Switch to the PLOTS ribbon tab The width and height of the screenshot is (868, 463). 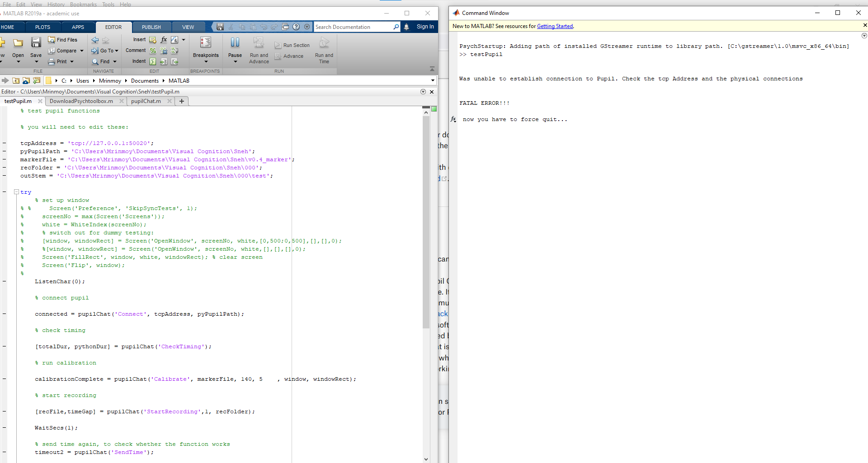[x=42, y=27]
